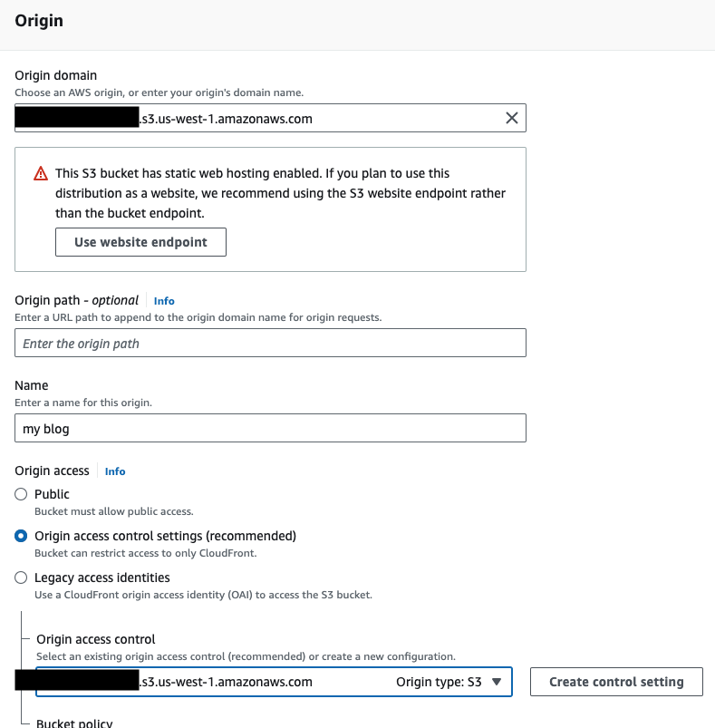
Task: Click the Use website endpoint button
Action: click(x=140, y=242)
